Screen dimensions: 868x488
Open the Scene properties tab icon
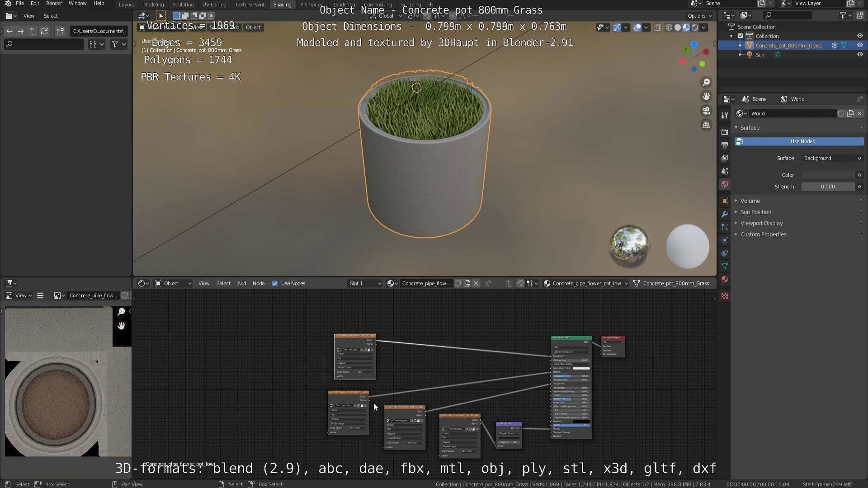(725, 171)
